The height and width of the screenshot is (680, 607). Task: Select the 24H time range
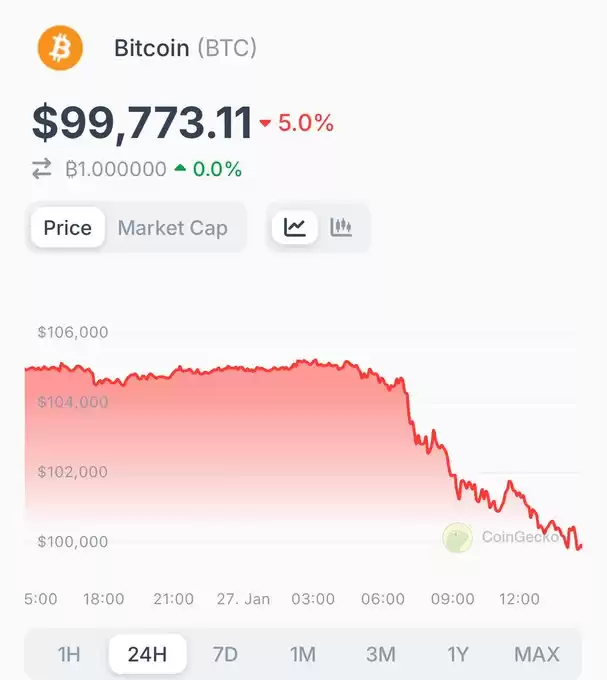tap(147, 654)
